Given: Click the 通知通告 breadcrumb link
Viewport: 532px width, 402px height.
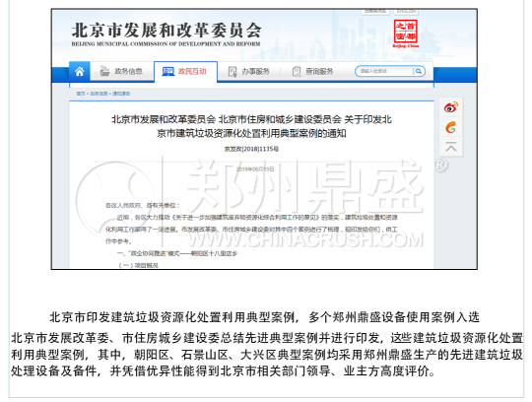Looking at the screenshot, I should click(121, 94).
